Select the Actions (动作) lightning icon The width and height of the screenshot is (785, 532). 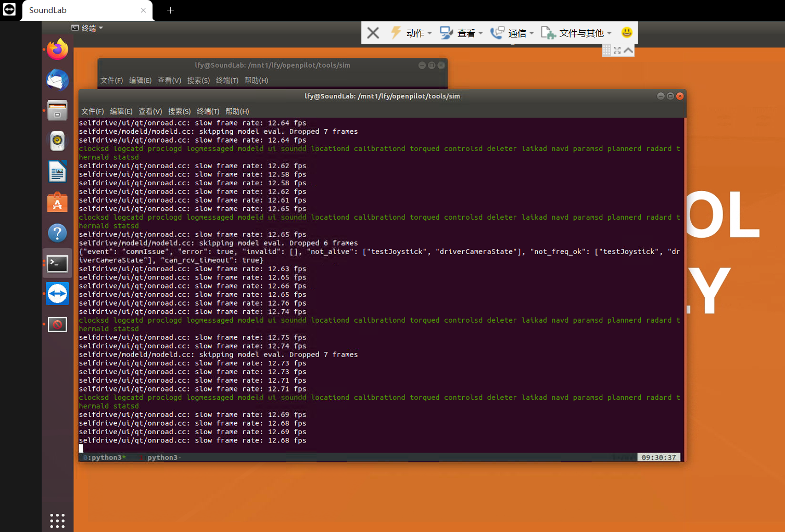click(396, 32)
